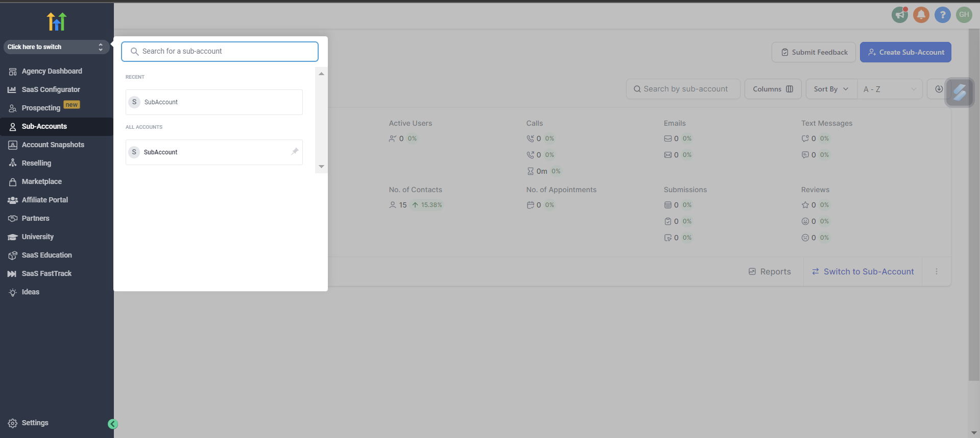Open the three-dot more options menu
Screen dimensions: 980x438
937,272
